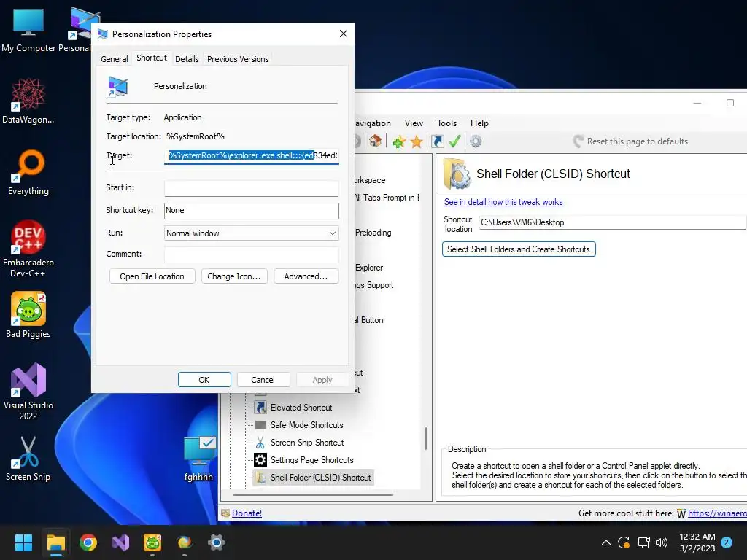Click Select Shell Folders and Create Shortcuts
Viewport: 747px width, 560px height.
519,249
